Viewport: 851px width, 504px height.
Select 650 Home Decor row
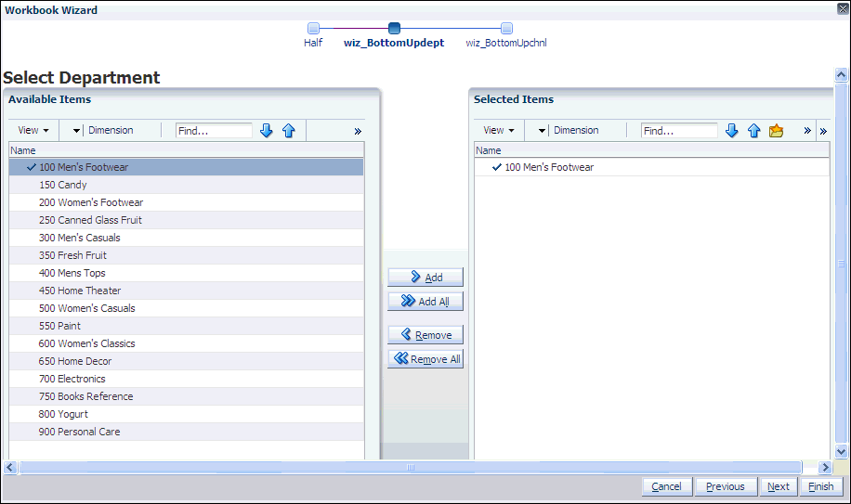tap(186, 361)
